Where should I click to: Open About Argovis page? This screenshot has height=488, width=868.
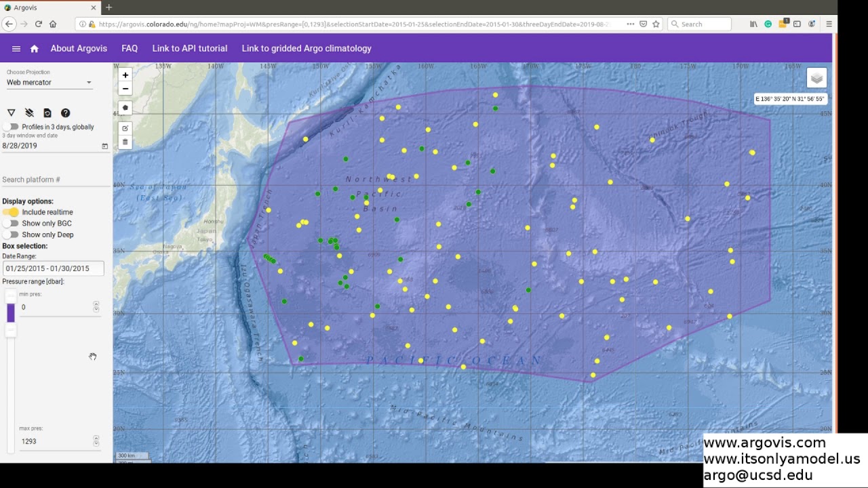[79, 49]
